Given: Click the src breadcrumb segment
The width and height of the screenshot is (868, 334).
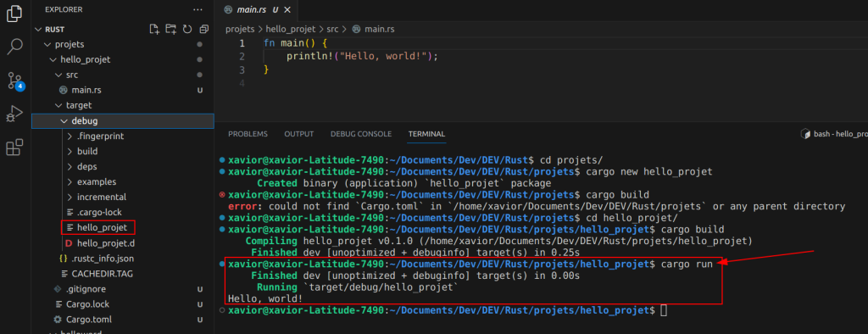Looking at the screenshot, I should click(x=332, y=30).
